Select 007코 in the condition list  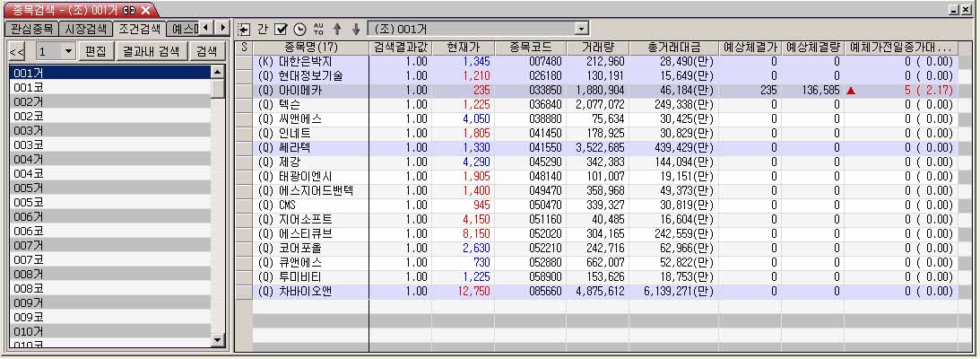110,259
